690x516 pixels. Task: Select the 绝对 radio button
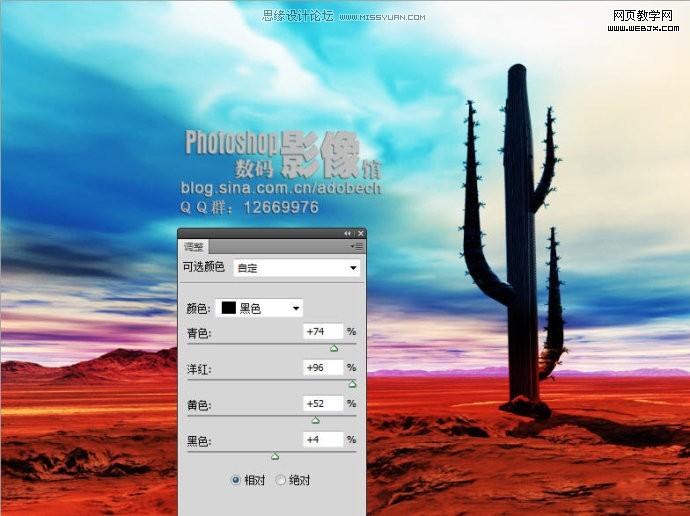pyautogui.click(x=280, y=480)
